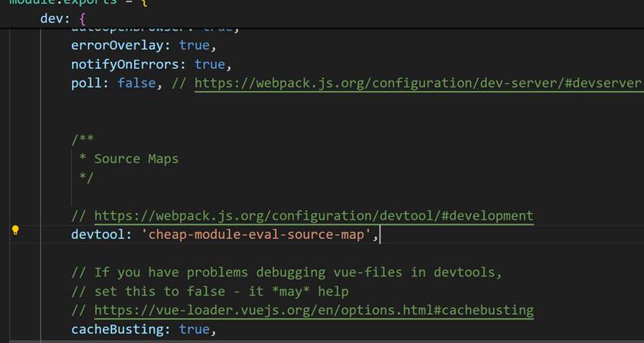The image size is (644, 343).
Task: Click the notifyOnErrors property
Action: point(125,64)
